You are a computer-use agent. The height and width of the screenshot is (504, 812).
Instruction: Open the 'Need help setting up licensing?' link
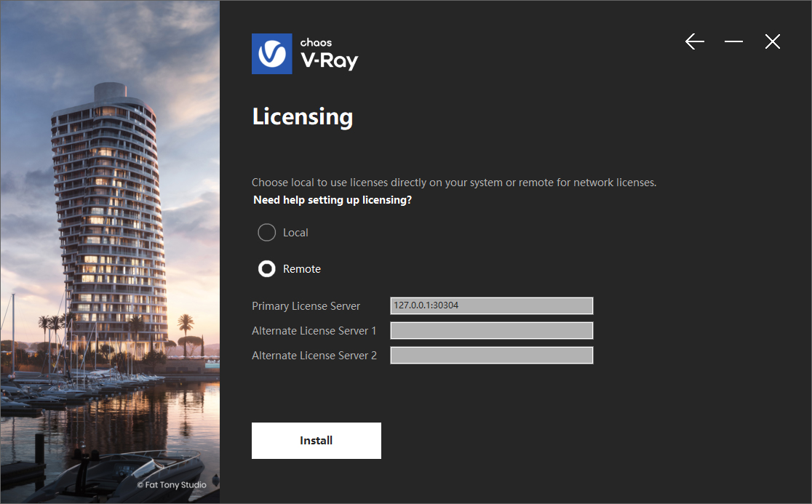click(x=333, y=200)
